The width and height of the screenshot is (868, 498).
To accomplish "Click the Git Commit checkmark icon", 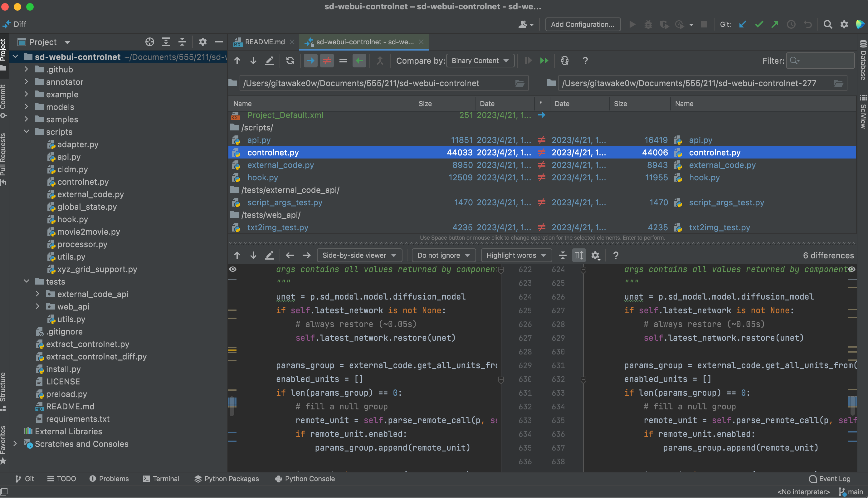I will pos(759,24).
